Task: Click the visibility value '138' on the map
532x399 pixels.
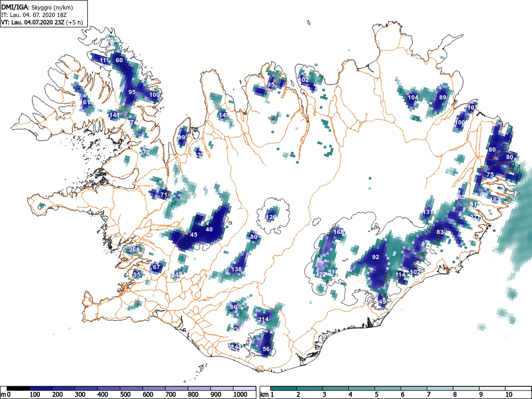Action: [x=236, y=269]
